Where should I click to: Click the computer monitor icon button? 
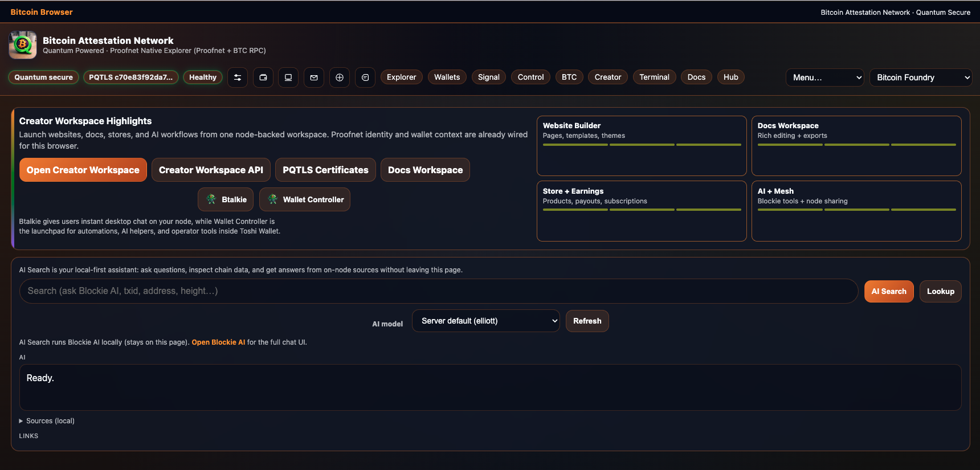click(x=288, y=77)
